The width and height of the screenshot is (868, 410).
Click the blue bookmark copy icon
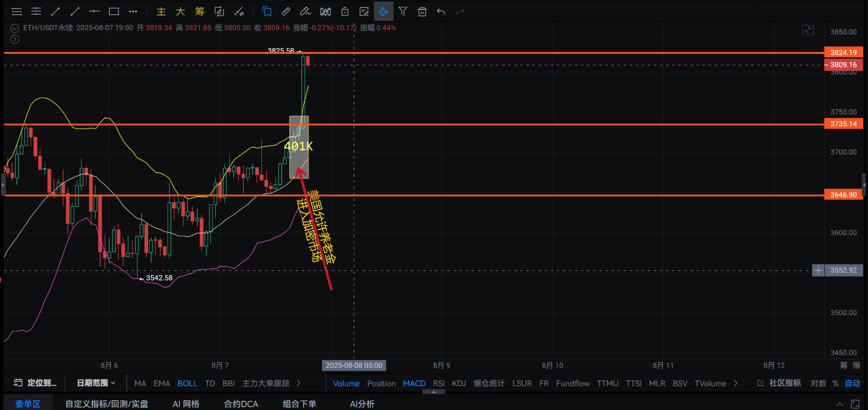point(267,11)
